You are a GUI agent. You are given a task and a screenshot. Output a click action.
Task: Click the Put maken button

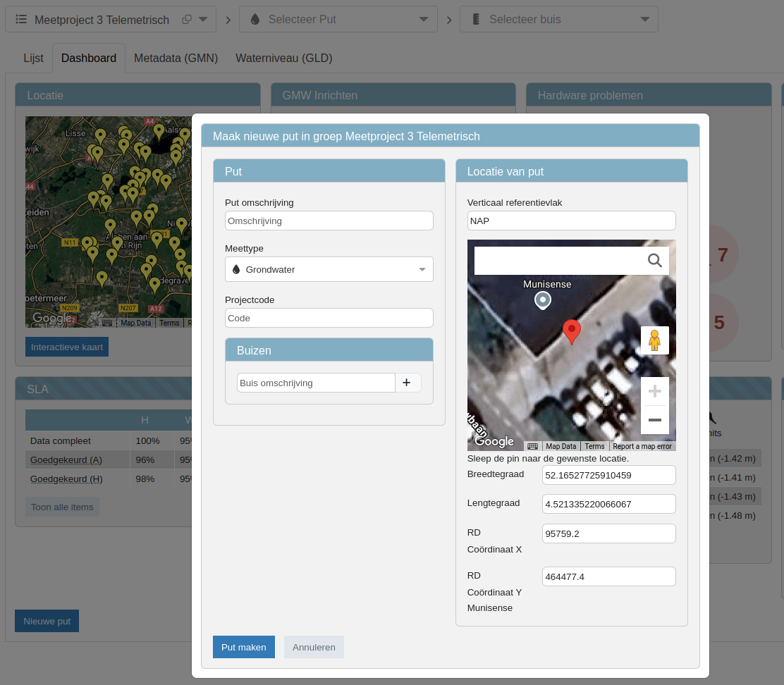click(x=243, y=647)
